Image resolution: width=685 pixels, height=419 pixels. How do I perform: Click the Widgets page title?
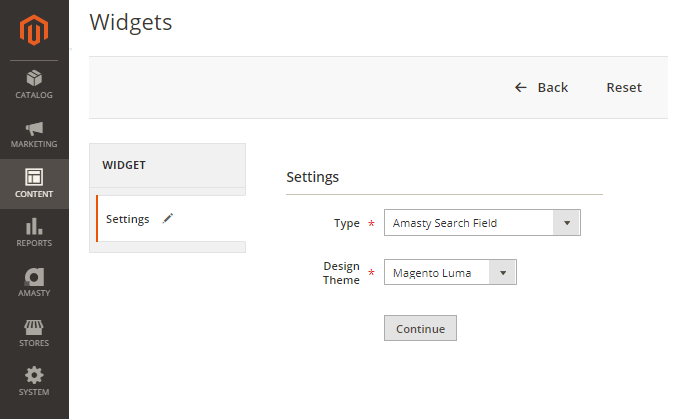click(x=131, y=23)
